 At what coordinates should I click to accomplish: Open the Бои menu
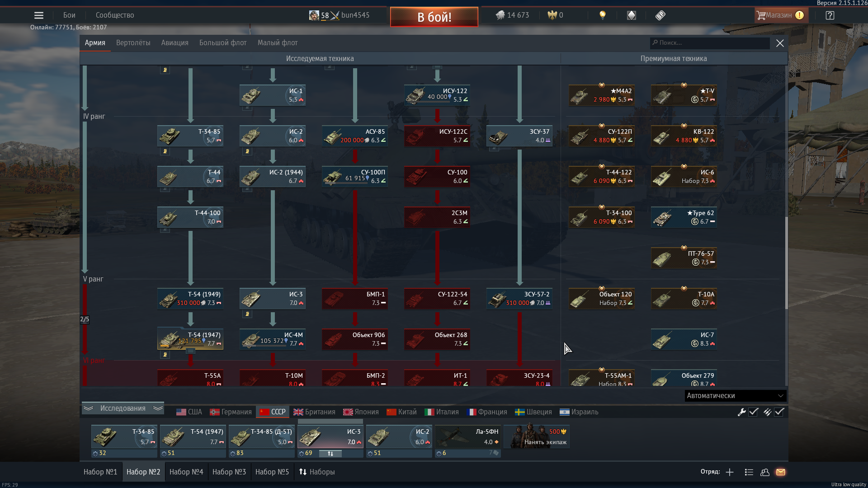69,15
